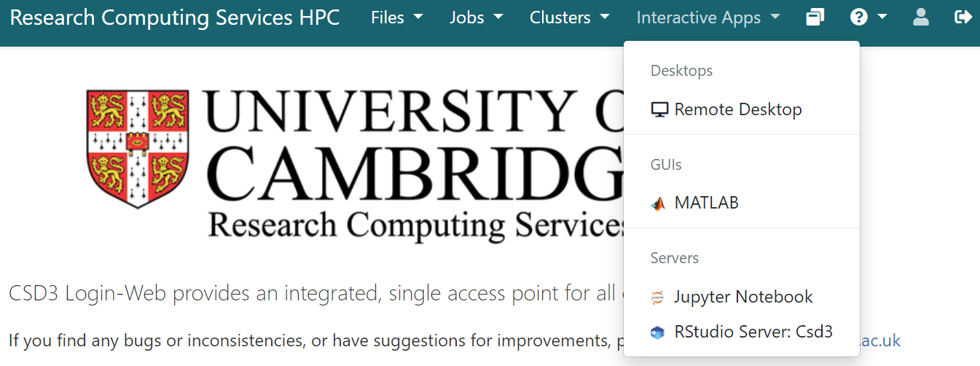Click the user profile icon
Screen dimensions: 980x366
point(921,17)
